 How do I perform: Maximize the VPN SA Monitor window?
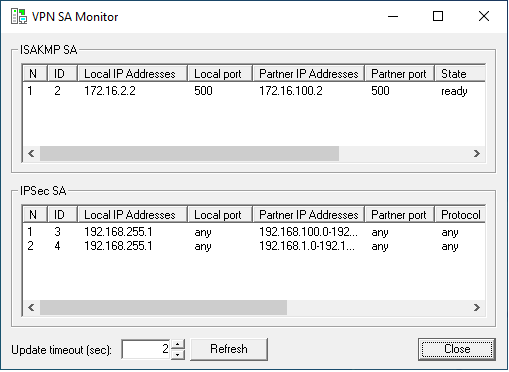pyautogui.click(x=438, y=16)
